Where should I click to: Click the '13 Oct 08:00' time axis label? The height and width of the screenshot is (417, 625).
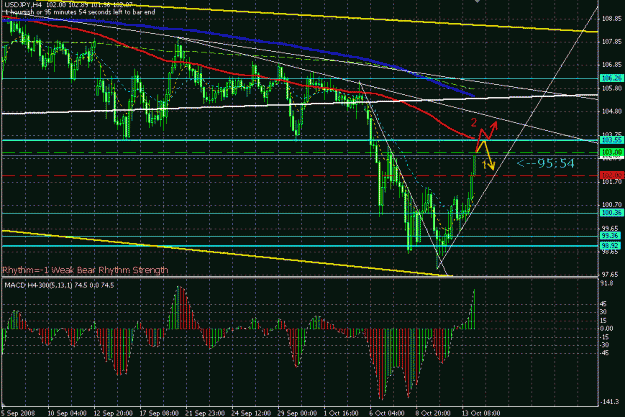[482, 413]
